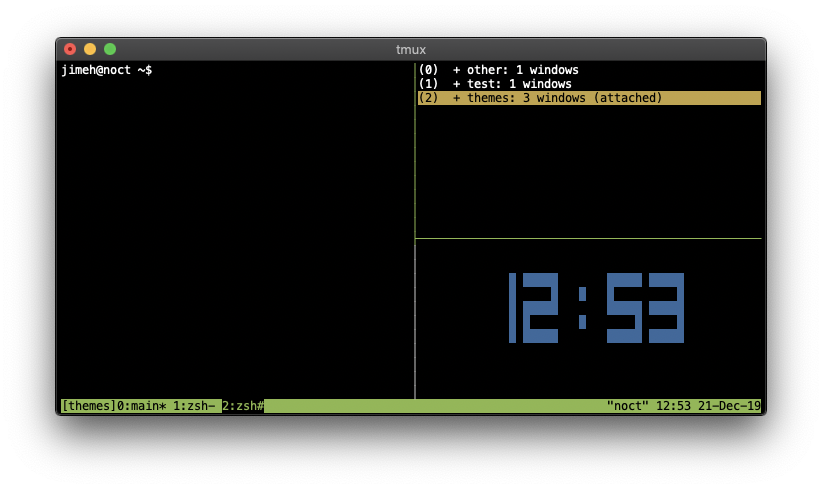Switch to the 0:main window tab
822x489 pixels.
(142, 406)
